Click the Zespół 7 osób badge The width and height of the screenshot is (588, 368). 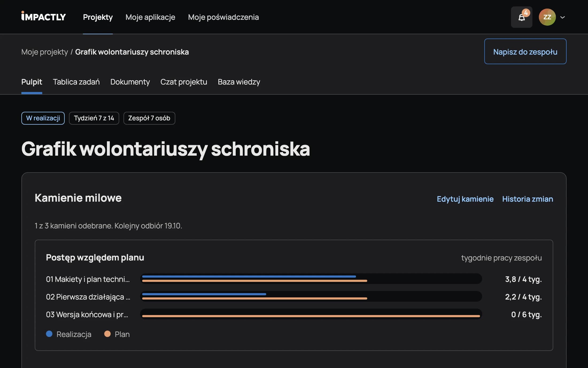click(x=149, y=118)
